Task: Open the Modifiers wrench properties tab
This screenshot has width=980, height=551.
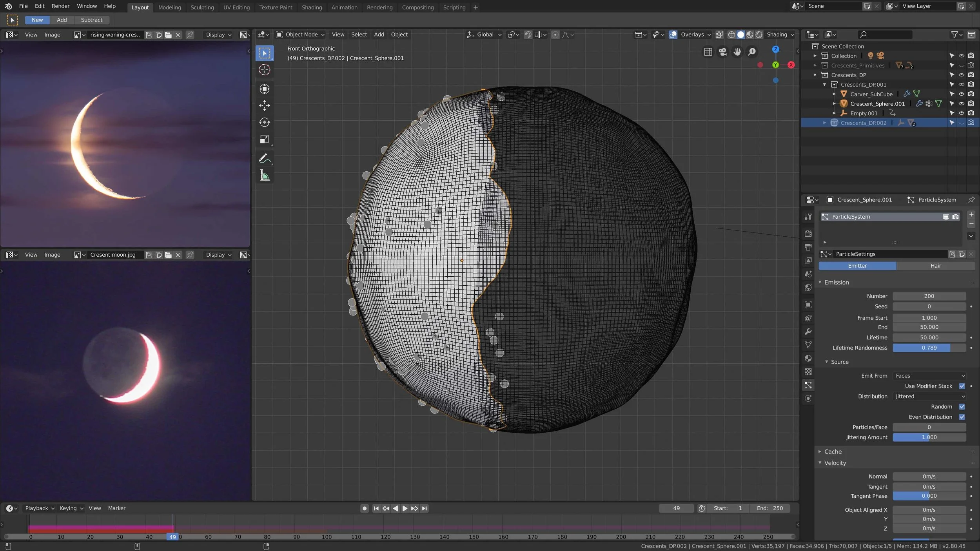Action: 808,332
